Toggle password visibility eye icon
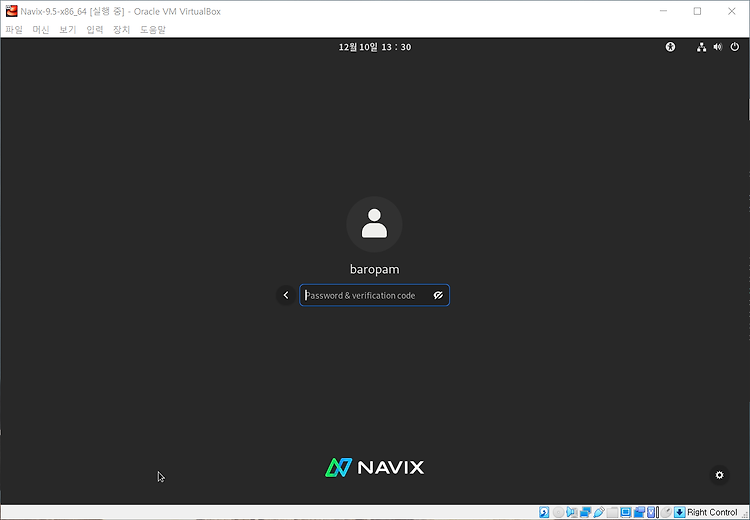The image size is (750, 520). [x=438, y=295]
